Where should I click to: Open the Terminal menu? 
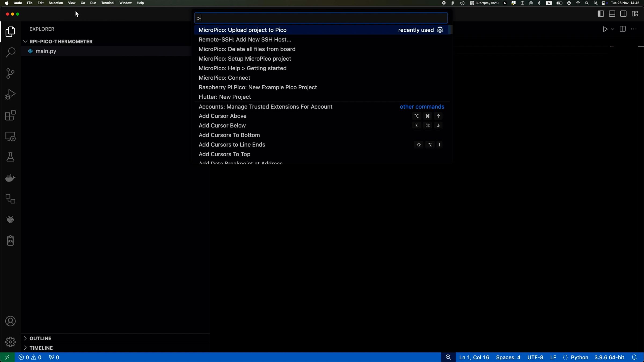coord(108,3)
